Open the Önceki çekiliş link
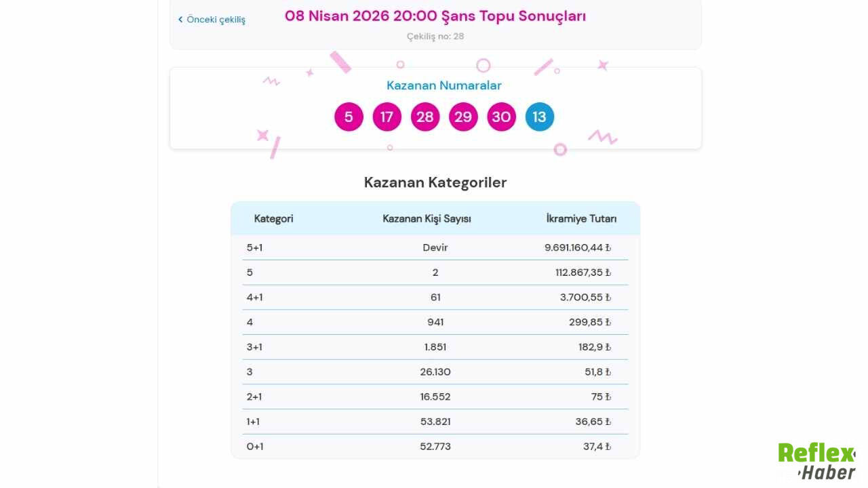This screenshot has width=868, height=488. tap(216, 20)
